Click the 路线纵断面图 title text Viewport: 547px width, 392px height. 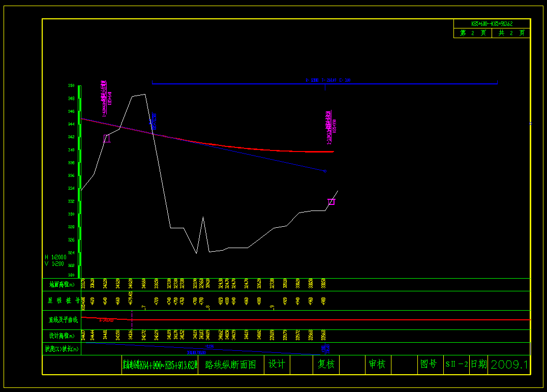pos(230,365)
